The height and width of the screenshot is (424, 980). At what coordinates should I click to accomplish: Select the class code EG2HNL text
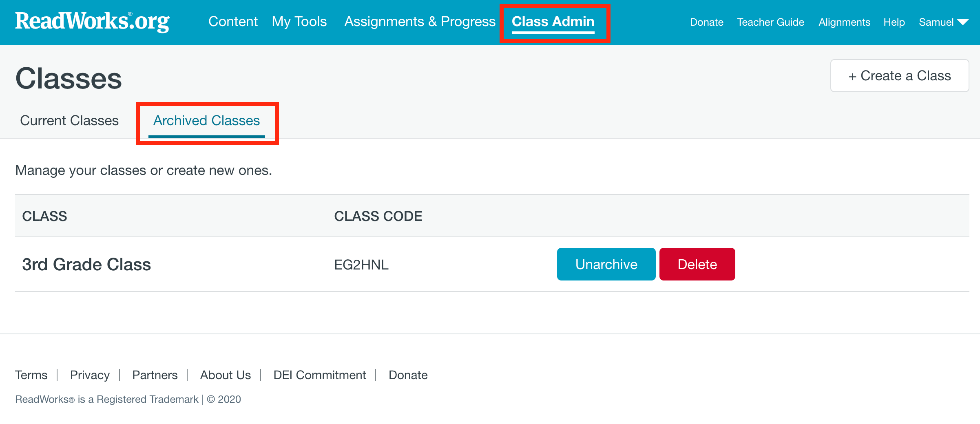tap(361, 265)
